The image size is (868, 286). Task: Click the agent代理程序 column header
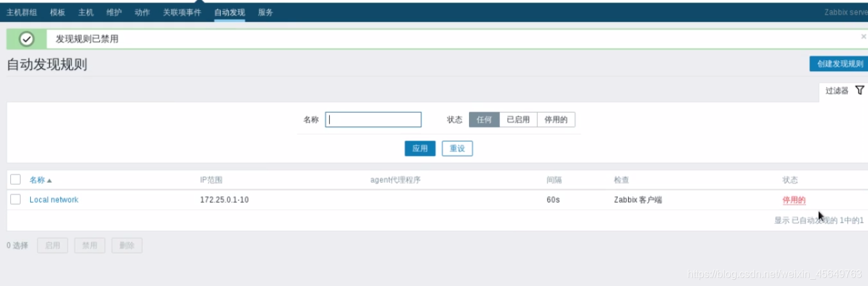click(395, 180)
